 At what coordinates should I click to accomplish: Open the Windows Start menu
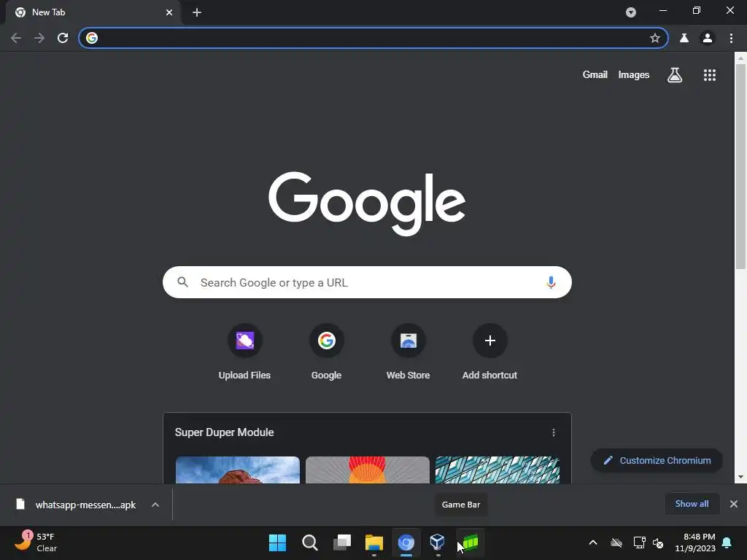point(277,542)
